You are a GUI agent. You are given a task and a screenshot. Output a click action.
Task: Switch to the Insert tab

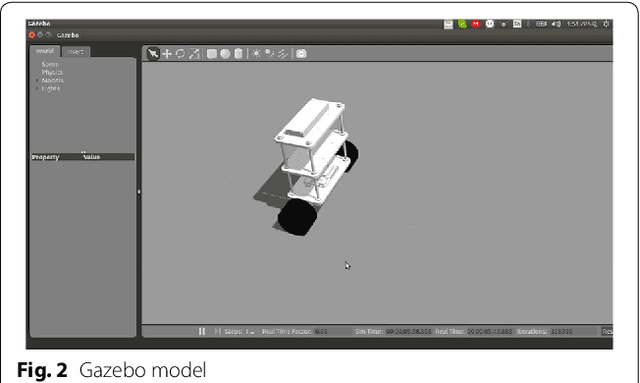(76, 51)
